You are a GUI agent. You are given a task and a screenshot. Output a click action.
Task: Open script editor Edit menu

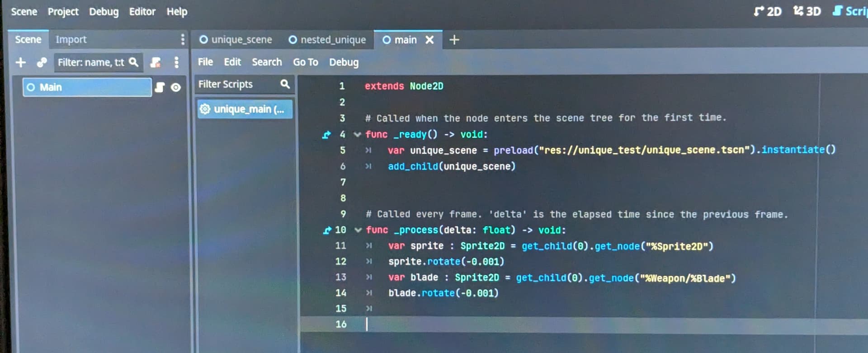pyautogui.click(x=232, y=62)
